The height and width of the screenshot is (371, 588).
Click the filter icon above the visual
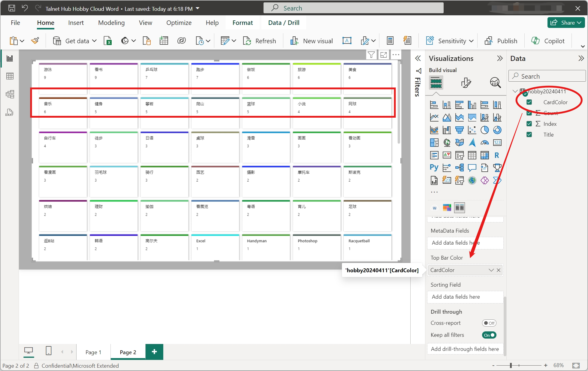point(371,55)
